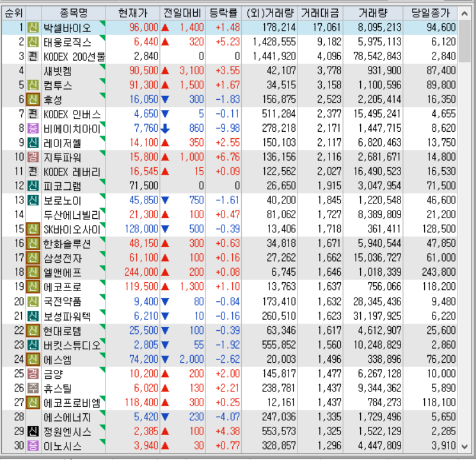Sort by the 등락률 column header
Image resolution: width=476 pixels, height=460 pixels.
coord(223,13)
